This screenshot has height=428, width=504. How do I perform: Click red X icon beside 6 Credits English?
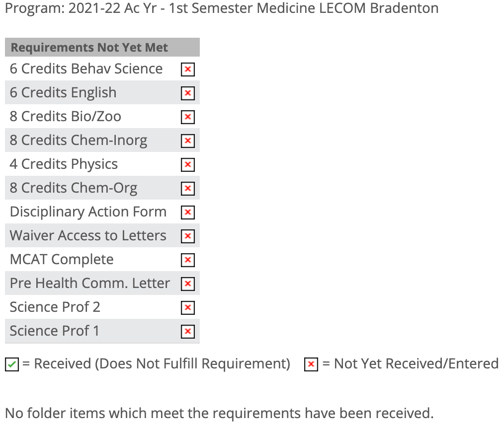187,93
